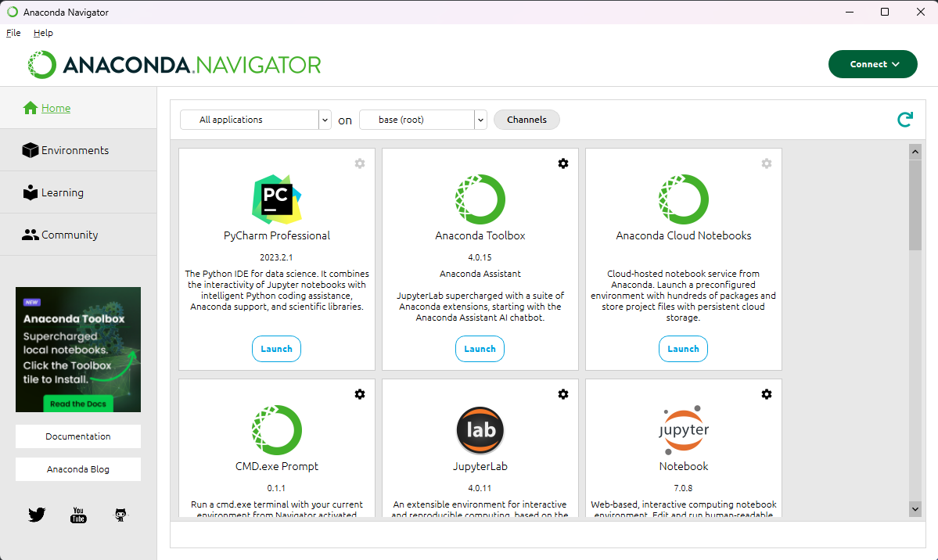This screenshot has width=938, height=560.
Task: Switch to the Learning tab
Action: coord(78,192)
